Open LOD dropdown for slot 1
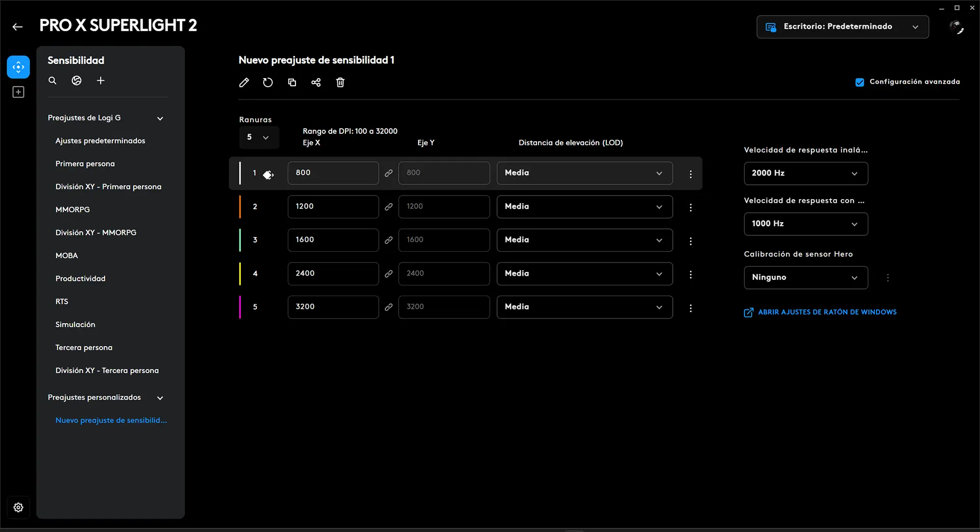Image resolution: width=980 pixels, height=532 pixels. (585, 173)
